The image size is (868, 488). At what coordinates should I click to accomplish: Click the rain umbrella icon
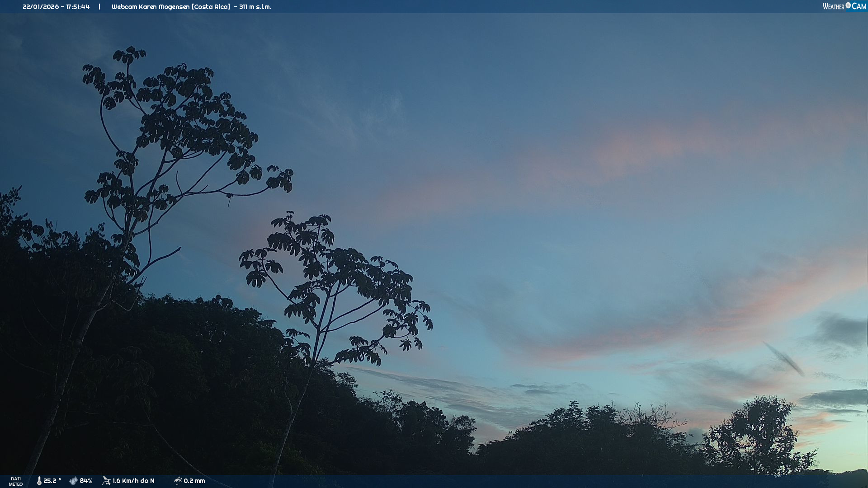(x=178, y=481)
